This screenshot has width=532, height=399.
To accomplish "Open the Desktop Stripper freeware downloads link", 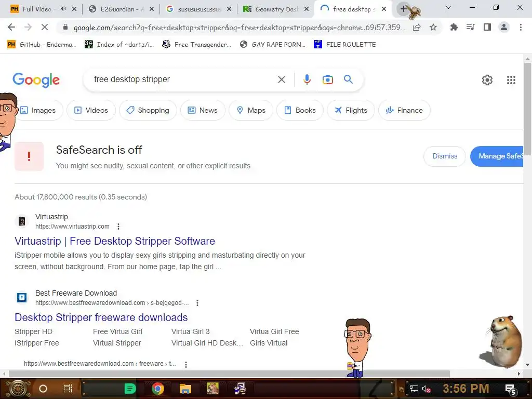I will point(101,317).
